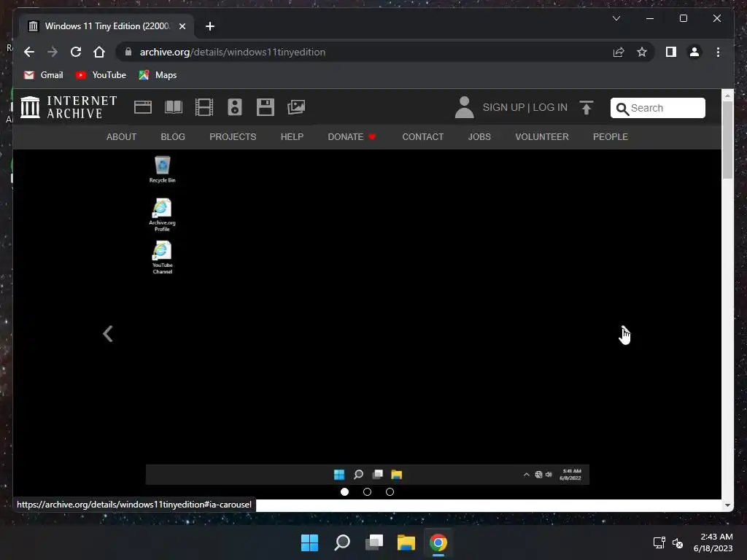Click the LOG IN link

point(550,108)
